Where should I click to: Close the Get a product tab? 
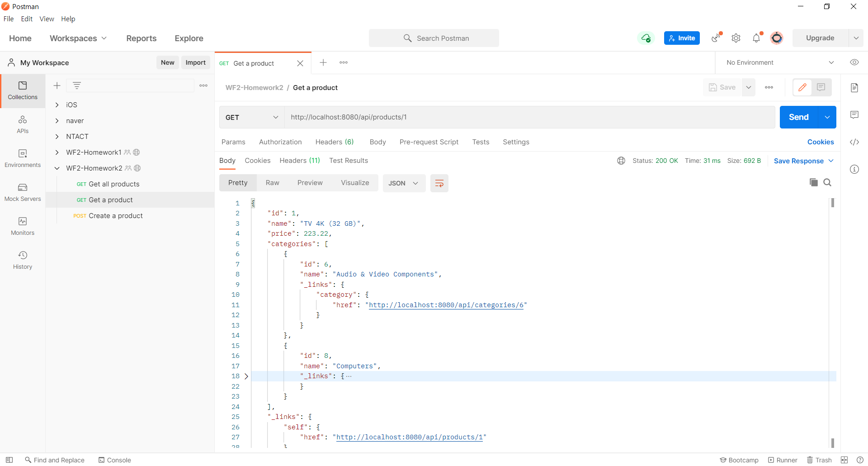300,63
